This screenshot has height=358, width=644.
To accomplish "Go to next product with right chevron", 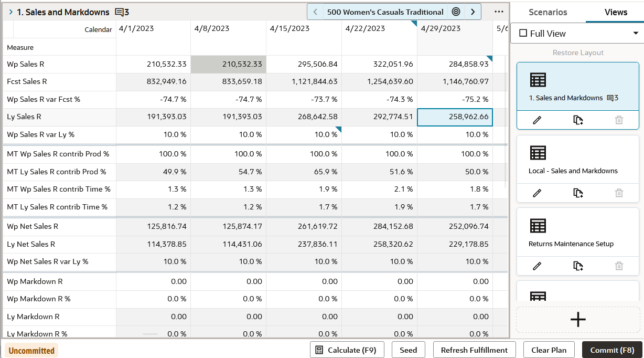I will pos(473,12).
